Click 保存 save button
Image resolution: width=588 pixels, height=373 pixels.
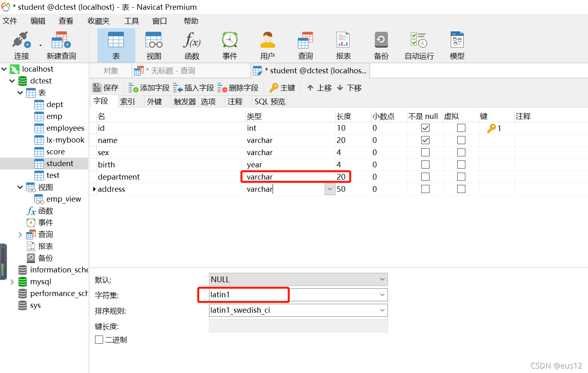tap(105, 88)
